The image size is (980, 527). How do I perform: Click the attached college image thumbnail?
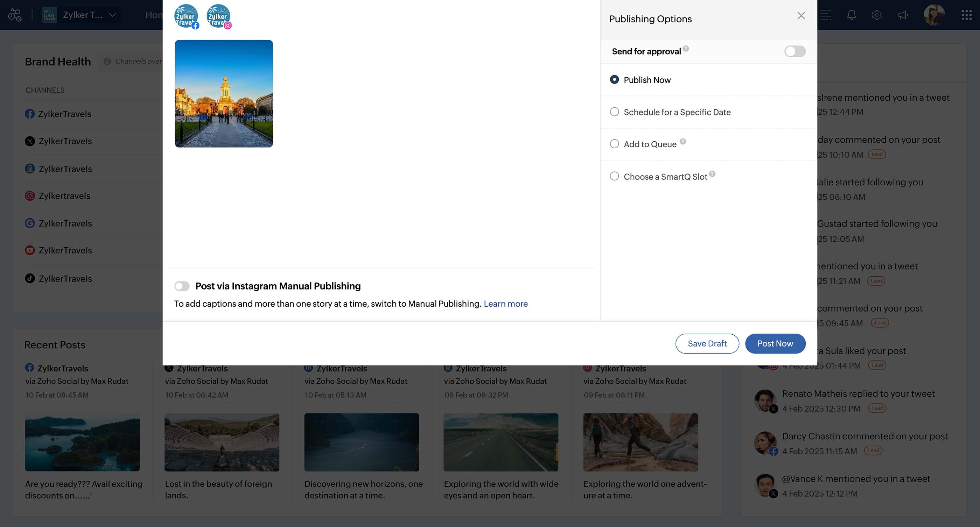pos(224,93)
